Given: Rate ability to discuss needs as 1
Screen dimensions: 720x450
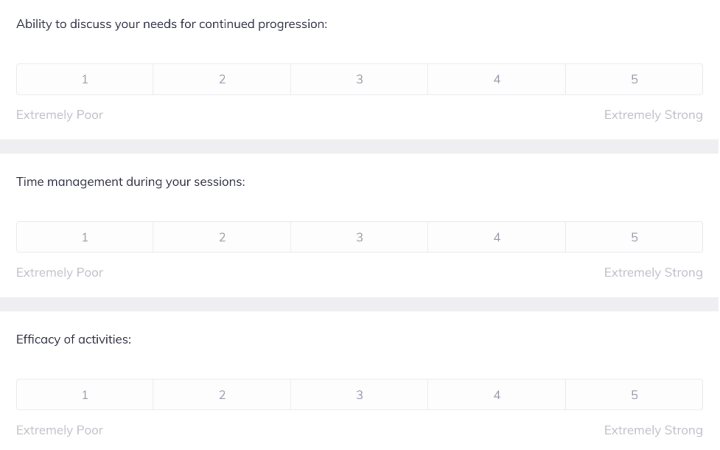Looking at the screenshot, I should (84, 79).
